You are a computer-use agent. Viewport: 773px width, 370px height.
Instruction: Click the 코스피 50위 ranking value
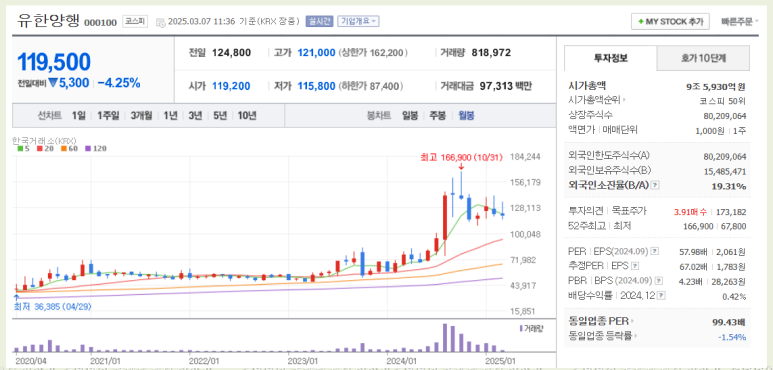click(x=723, y=101)
